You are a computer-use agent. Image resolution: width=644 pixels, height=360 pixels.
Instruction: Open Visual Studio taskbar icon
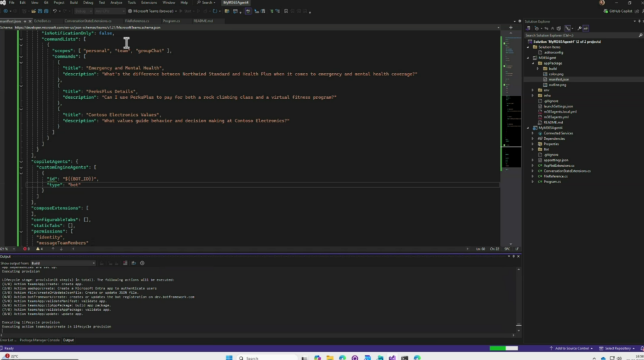392,357
